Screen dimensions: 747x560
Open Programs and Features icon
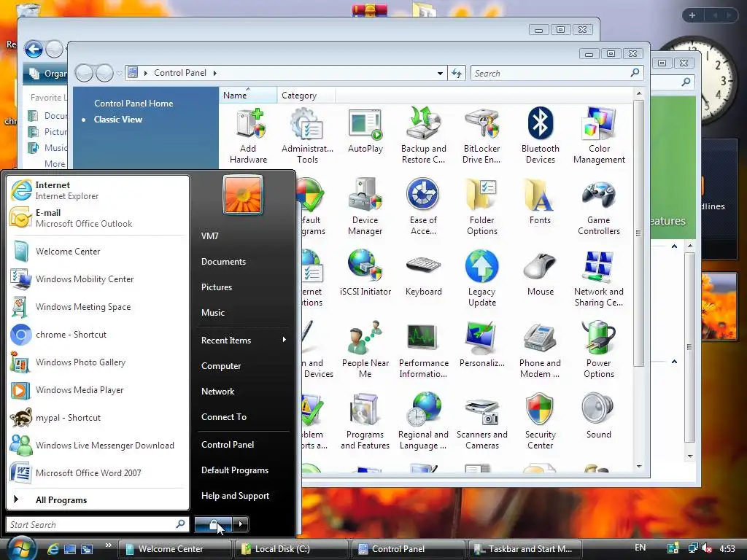pyautogui.click(x=365, y=421)
